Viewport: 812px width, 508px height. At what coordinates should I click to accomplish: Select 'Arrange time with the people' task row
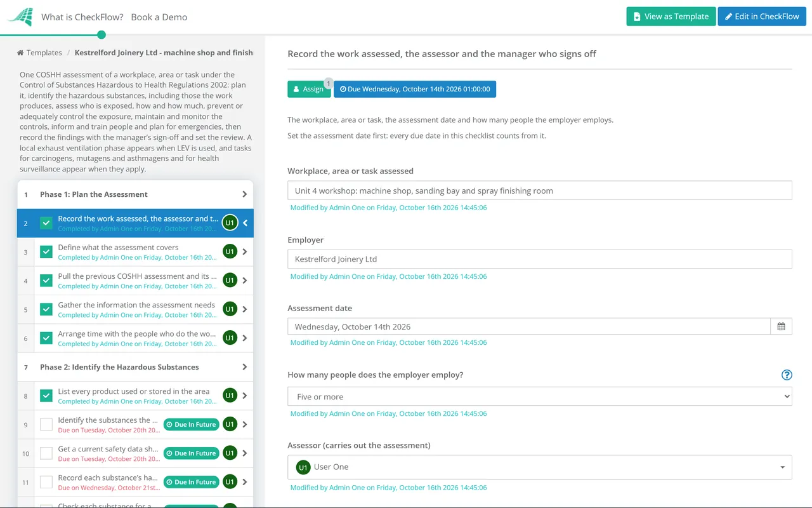coord(135,338)
